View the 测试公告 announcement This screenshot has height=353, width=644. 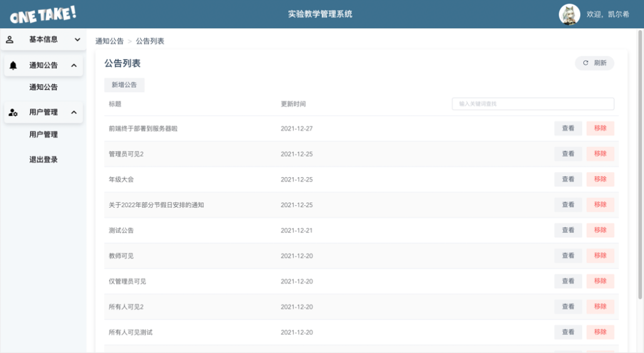point(568,230)
